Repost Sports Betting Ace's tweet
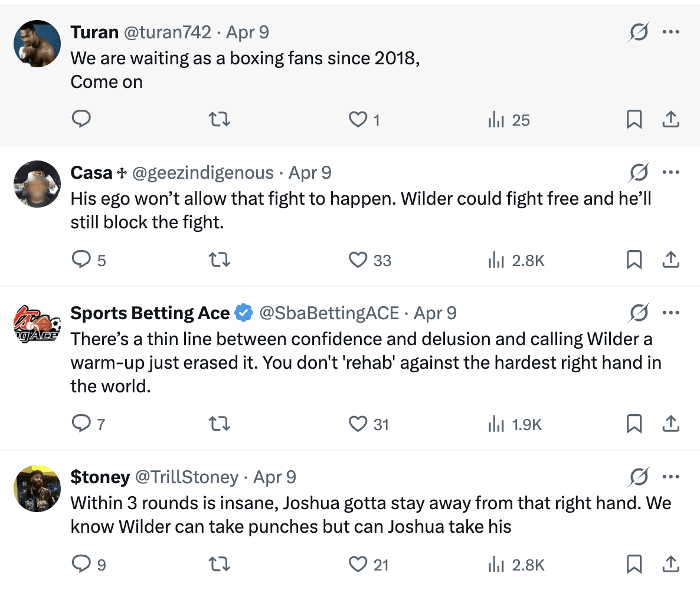 pos(220,424)
